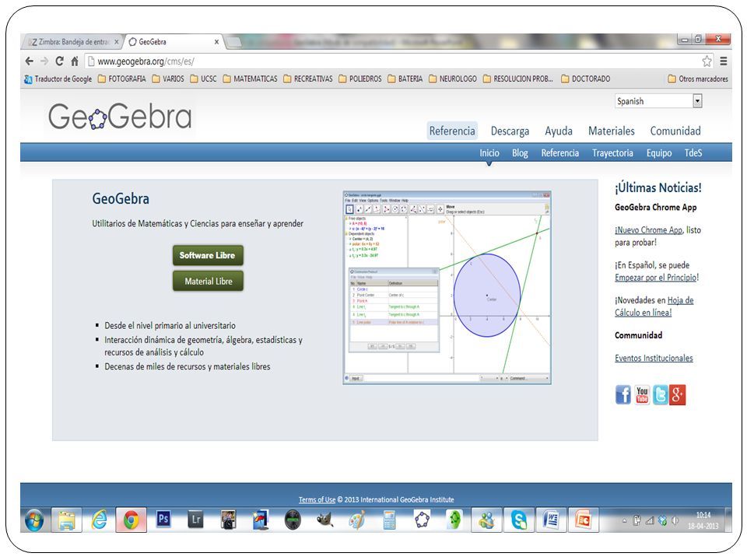Open the VARIOS bookmark folder
Viewport: 747px width, 560px height.
168,79
